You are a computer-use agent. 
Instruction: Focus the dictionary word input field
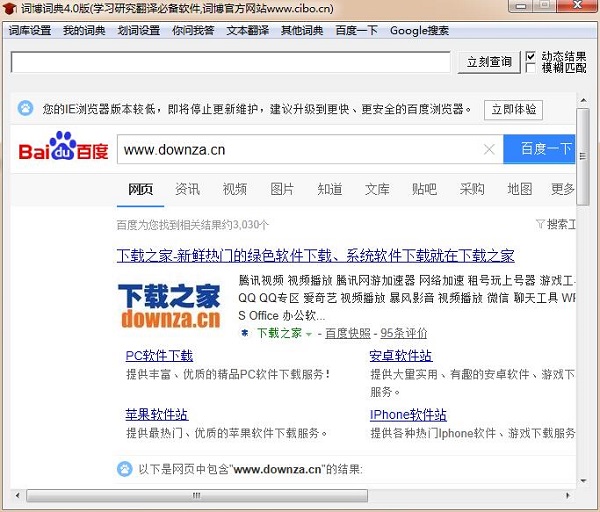230,62
